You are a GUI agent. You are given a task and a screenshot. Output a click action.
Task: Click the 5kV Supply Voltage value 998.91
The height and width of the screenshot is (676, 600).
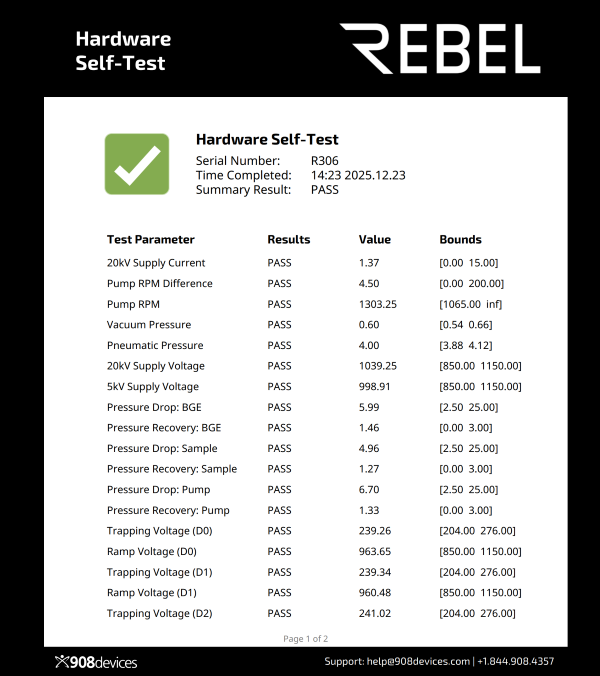375,387
